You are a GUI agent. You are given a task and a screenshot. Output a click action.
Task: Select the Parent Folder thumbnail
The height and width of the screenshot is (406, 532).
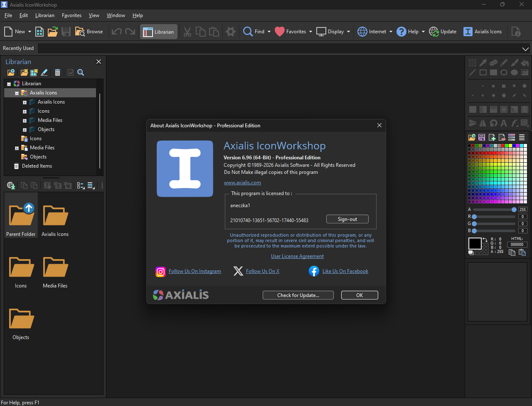(21, 215)
